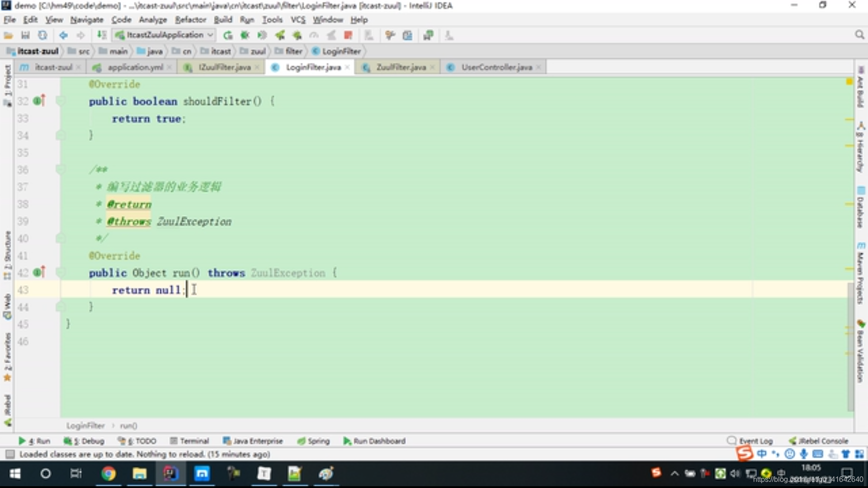This screenshot has height=488, width=868.
Task: Click the red Stop icon
Action: [348, 35]
